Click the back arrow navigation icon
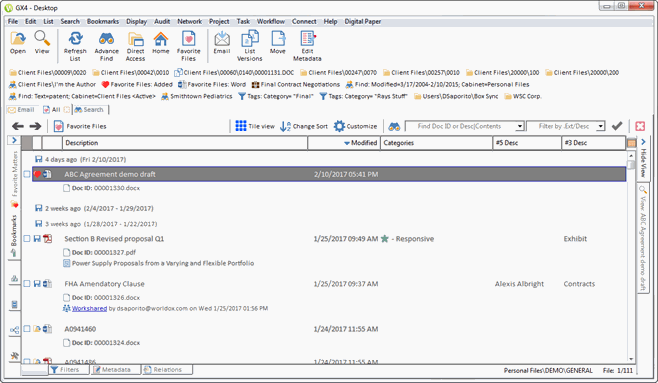 [18, 126]
